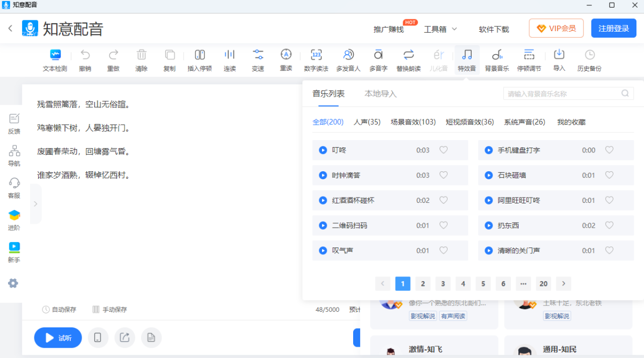Image resolution: width=644 pixels, height=358 pixels.
Task: Click the 背景音乐 background music icon
Action: 496,55
